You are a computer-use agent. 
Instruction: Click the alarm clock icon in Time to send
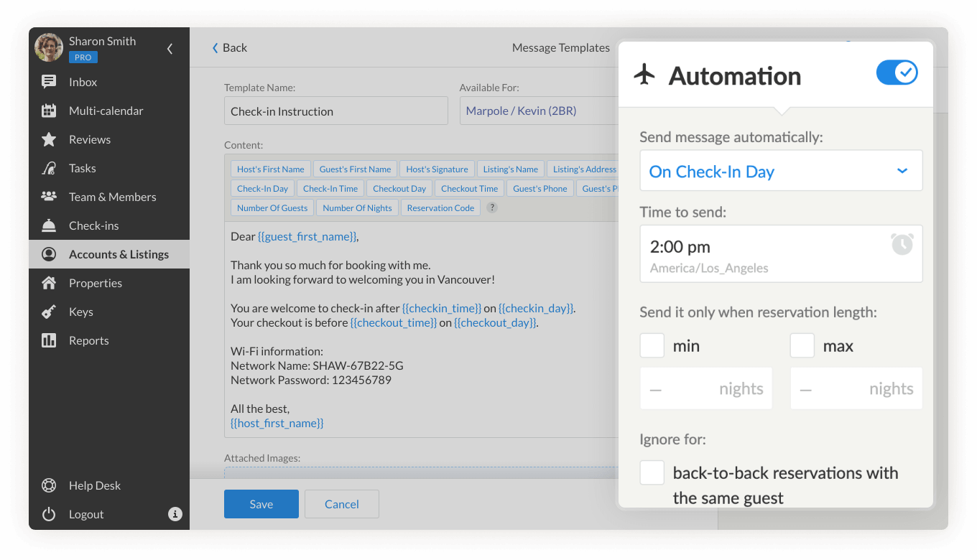[x=902, y=244]
